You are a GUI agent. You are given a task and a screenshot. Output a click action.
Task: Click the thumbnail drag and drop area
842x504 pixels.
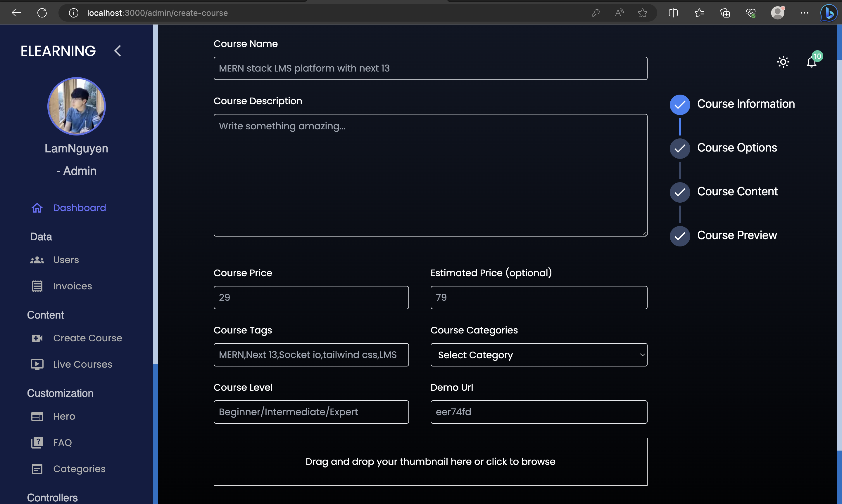click(x=430, y=462)
